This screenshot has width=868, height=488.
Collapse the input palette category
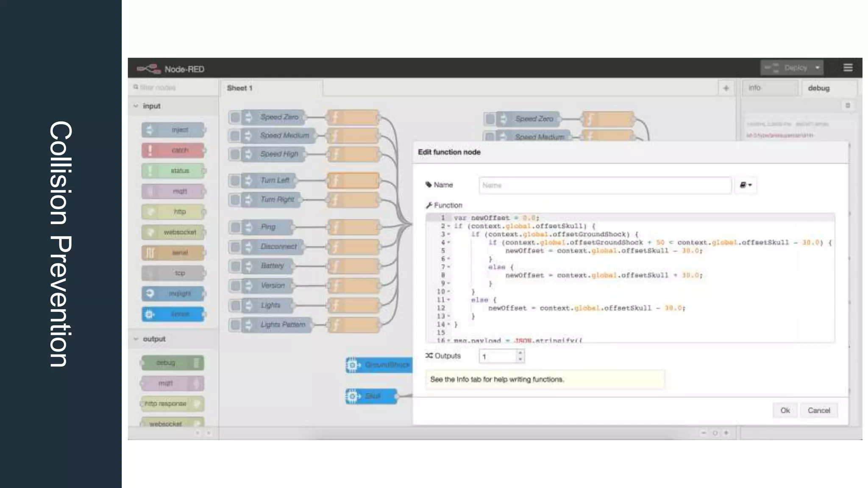[x=136, y=106]
